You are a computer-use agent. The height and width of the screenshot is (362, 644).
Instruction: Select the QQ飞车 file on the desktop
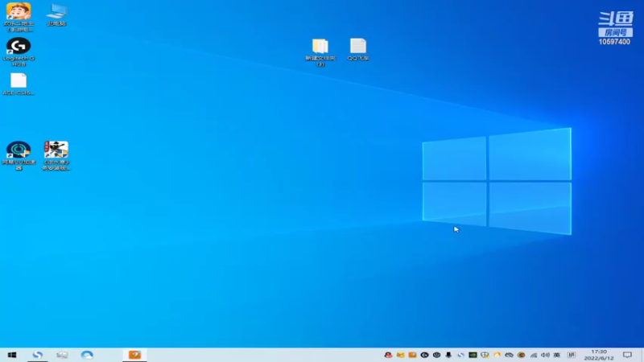pyautogui.click(x=358, y=50)
